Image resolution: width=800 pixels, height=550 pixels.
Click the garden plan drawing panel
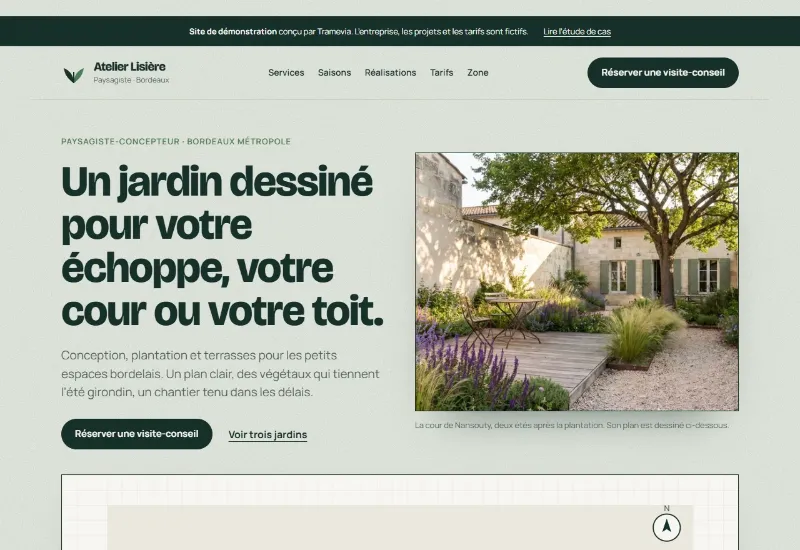400,512
